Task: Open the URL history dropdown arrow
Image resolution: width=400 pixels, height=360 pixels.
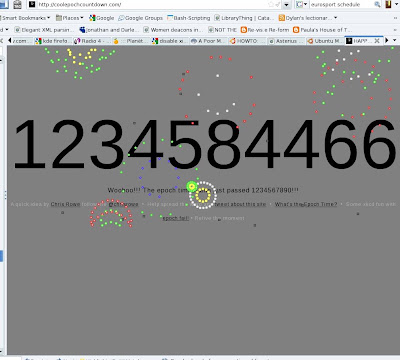Action: [x=286, y=5]
